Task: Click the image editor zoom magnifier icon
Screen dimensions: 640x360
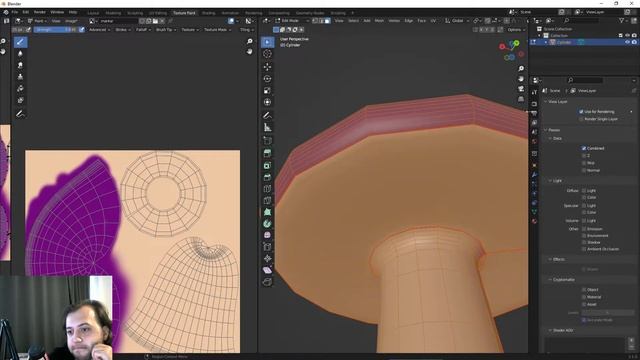Action: click(x=249, y=41)
